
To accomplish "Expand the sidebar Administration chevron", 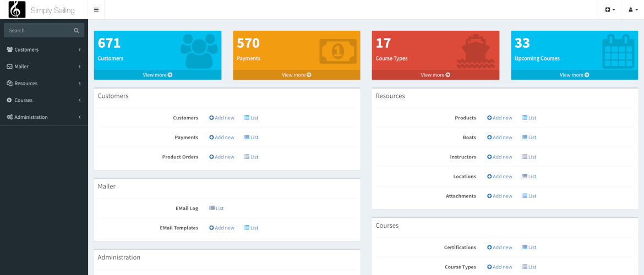I will [x=80, y=117].
